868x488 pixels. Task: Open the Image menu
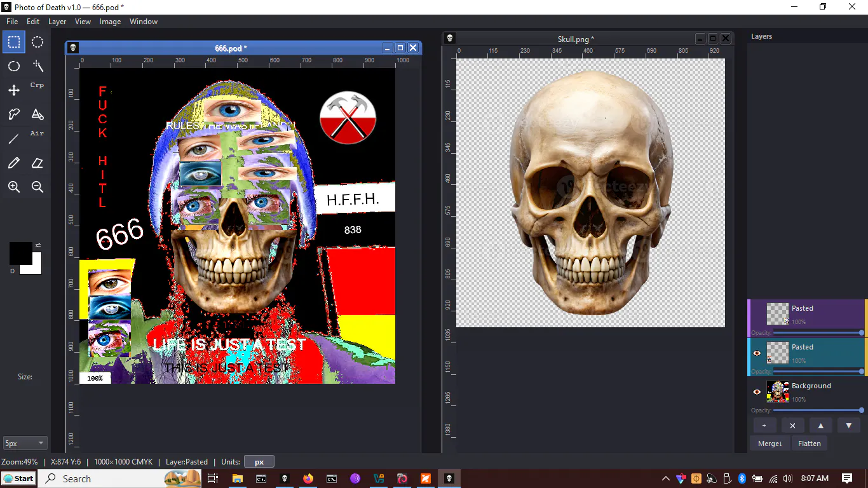pyautogui.click(x=110, y=21)
